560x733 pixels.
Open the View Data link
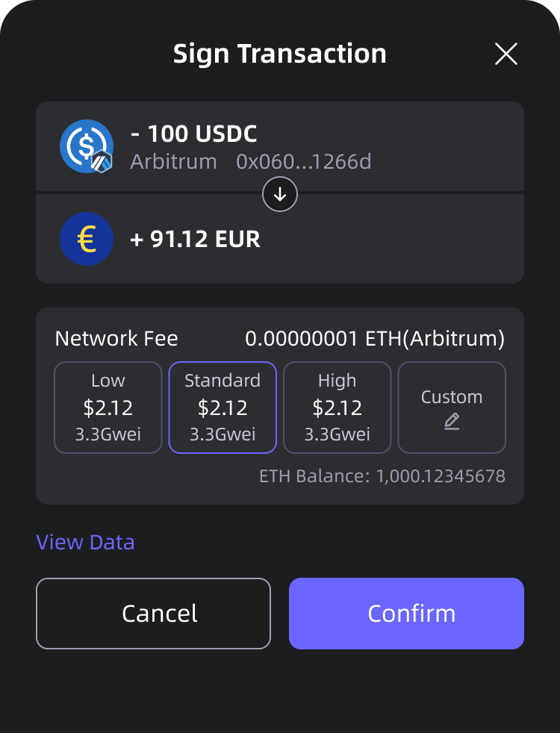tap(86, 542)
